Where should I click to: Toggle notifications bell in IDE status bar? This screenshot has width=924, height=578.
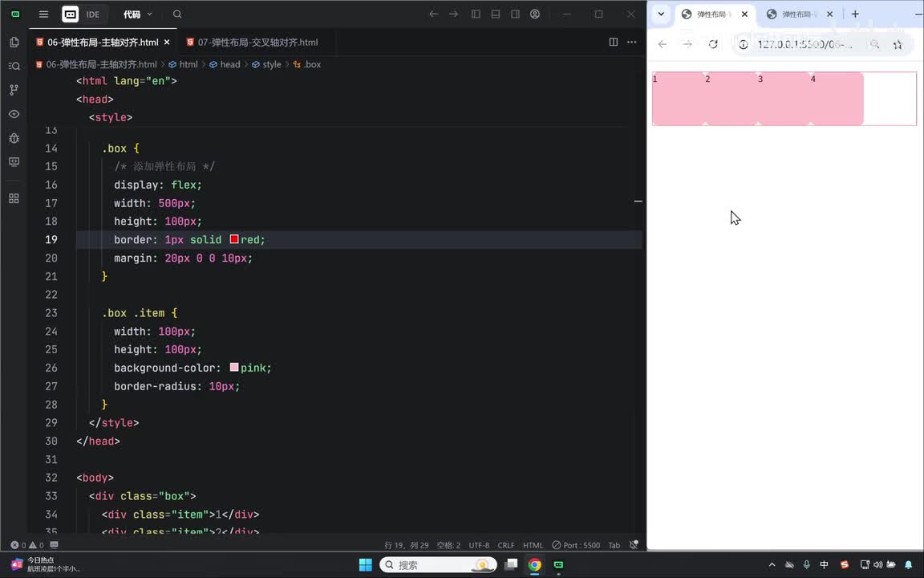pos(634,545)
